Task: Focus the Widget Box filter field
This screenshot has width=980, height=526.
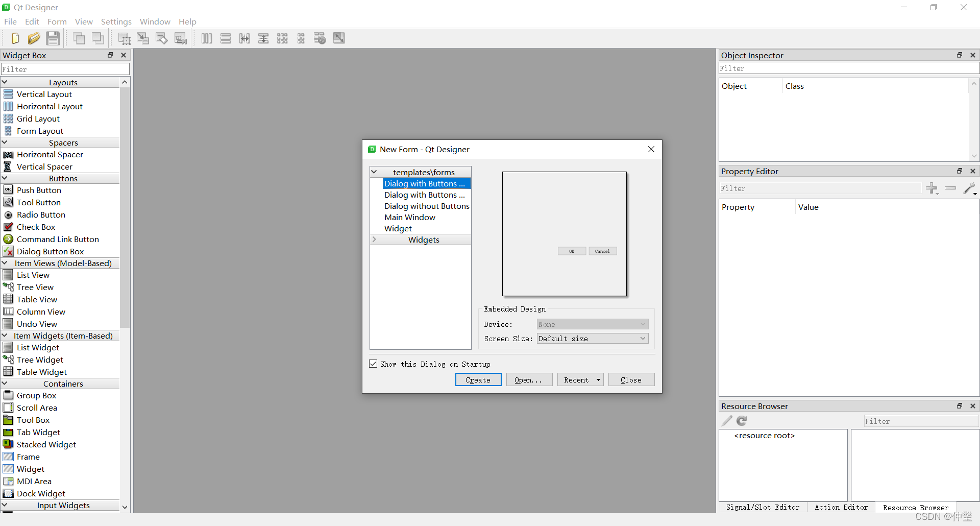Action: tap(65, 69)
